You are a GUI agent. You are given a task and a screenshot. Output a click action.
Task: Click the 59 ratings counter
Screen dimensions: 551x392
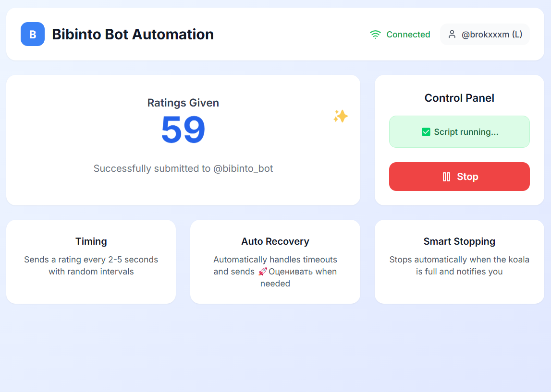[x=183, y=130]
